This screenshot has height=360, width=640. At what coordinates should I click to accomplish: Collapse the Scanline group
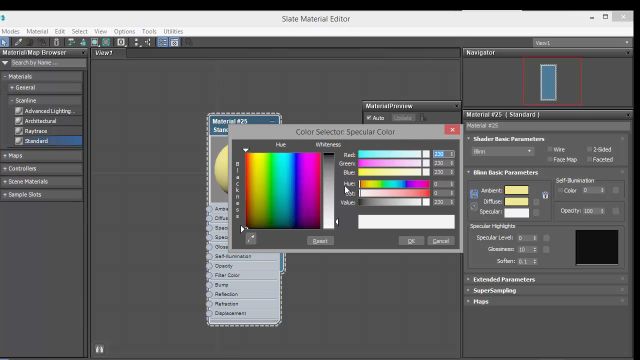pyautogui.click(x=12, y=100)
